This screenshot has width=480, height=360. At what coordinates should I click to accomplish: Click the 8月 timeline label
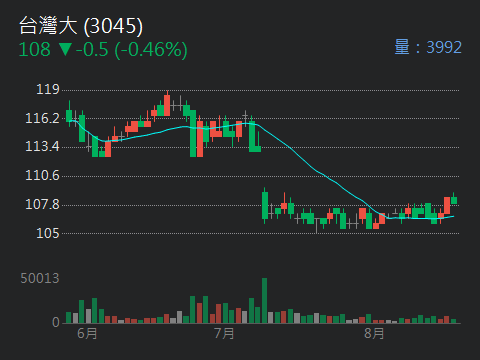374,333
